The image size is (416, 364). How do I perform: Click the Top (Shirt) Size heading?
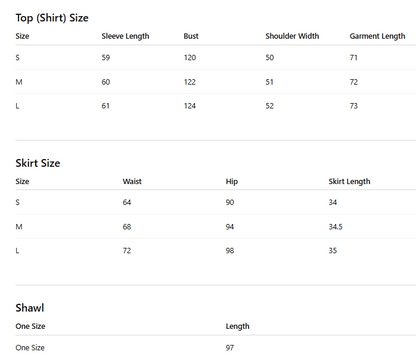[x=52, y=18]
